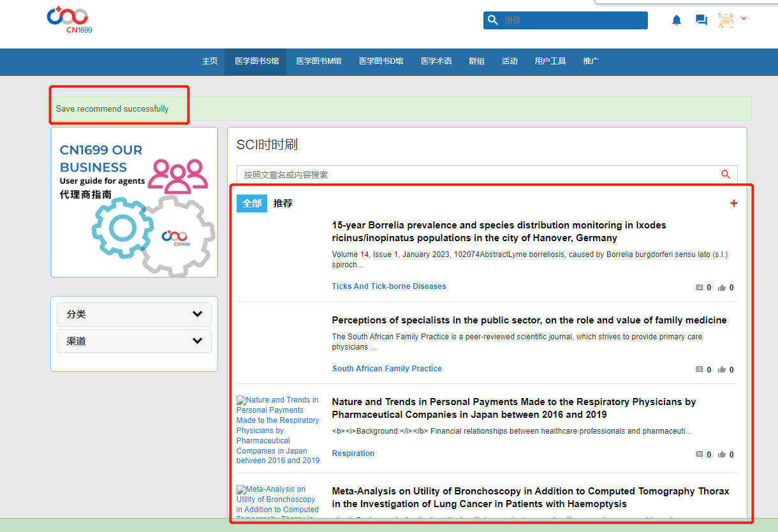Click comment icon for Borrelia article
Viewport: 778px width, 532px height.
click(x=700, y=288)
